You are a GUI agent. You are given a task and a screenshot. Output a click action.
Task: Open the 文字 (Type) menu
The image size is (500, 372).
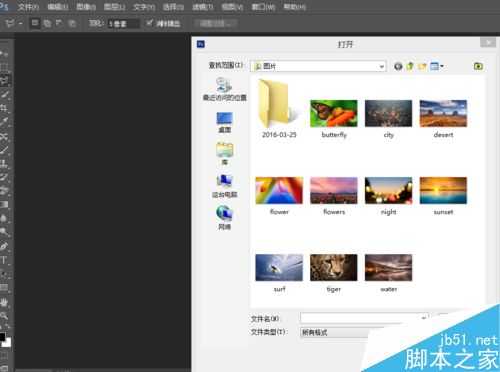[144, 7]
